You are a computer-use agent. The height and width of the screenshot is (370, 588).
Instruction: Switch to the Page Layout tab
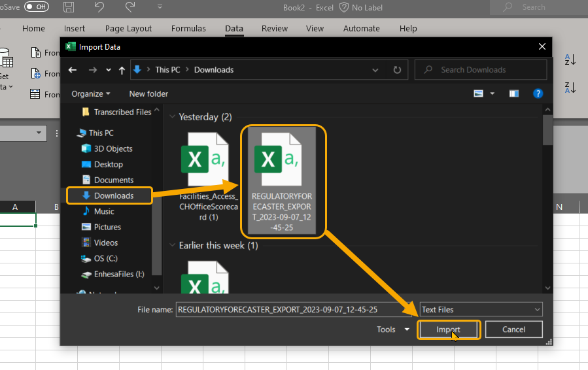(x=128, y=29)
